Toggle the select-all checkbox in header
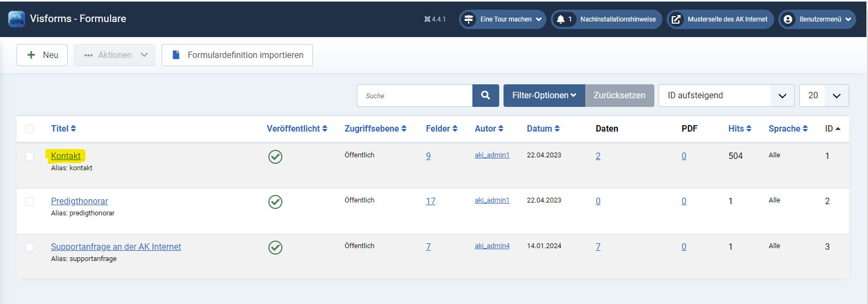 [30, 129]
